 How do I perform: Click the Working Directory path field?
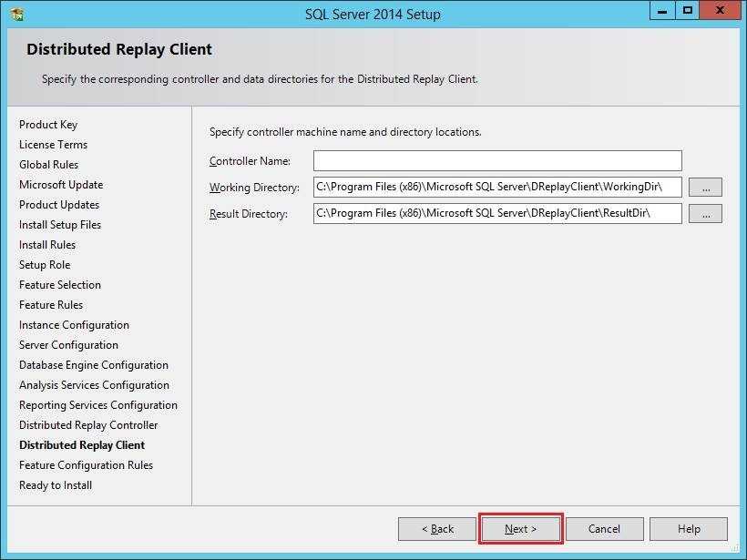pos(497,187)
